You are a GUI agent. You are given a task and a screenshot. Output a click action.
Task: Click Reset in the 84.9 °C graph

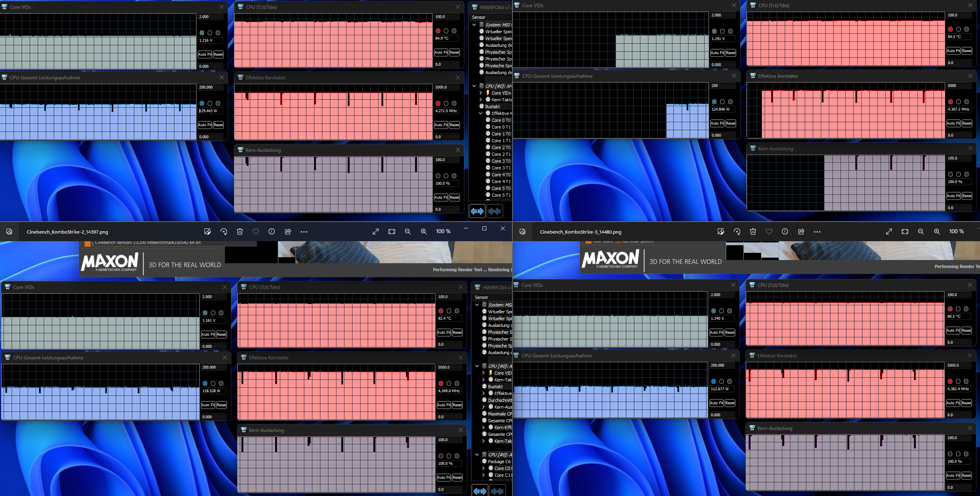[x=454, y=52]
